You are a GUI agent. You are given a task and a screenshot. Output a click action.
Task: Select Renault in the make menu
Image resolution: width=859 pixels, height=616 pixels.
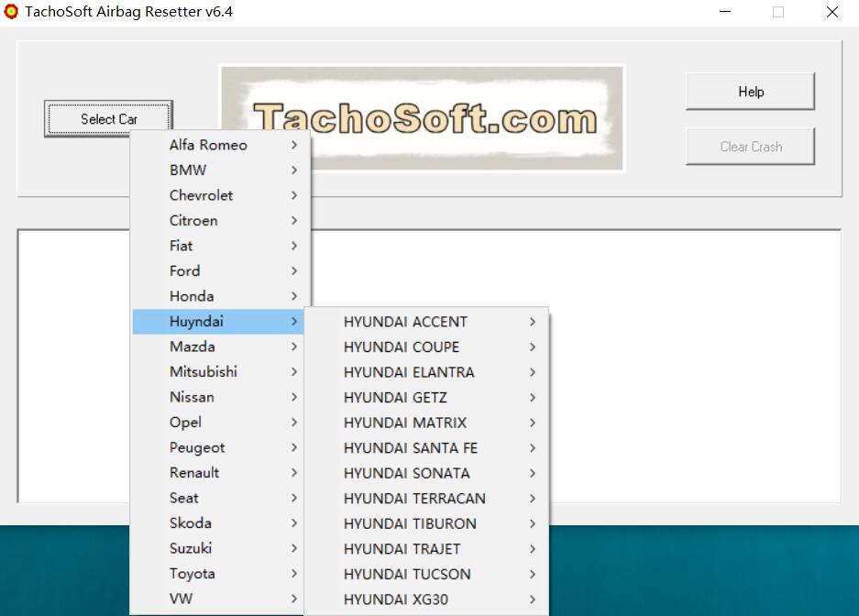click(x=218, y=472)
